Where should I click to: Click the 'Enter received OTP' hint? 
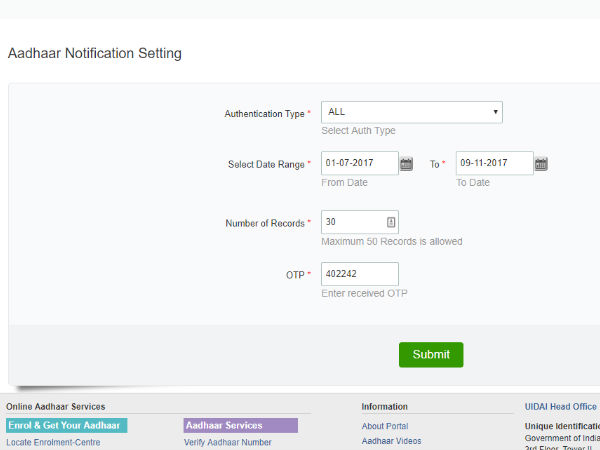(364, 293)
